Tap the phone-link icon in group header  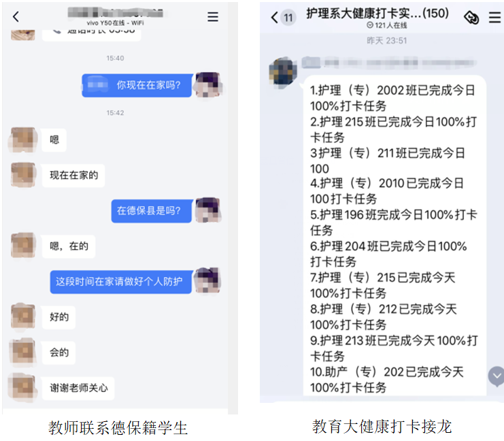click(471, 18)
